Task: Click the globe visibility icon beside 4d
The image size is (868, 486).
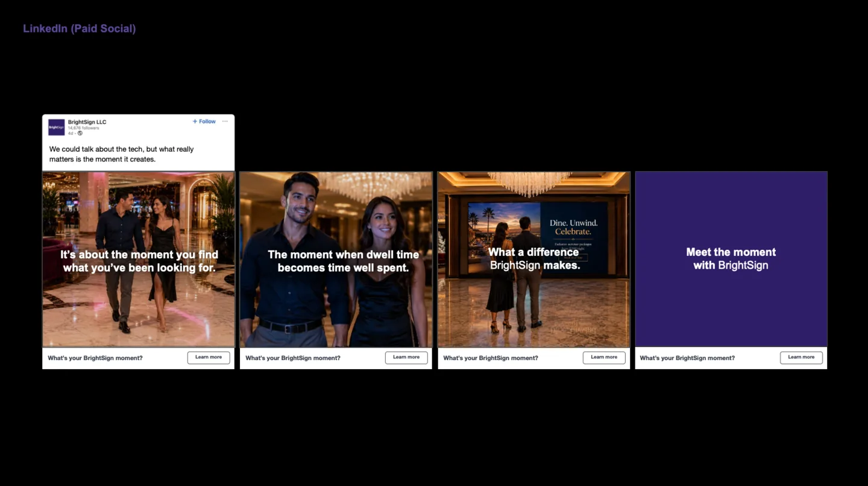Action: coord(80,133)
